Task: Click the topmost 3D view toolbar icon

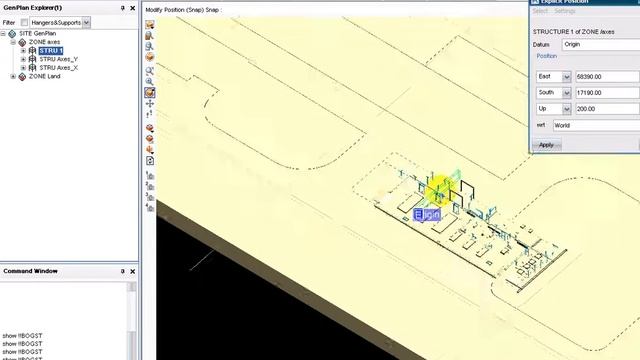Action: click(150, 25)
